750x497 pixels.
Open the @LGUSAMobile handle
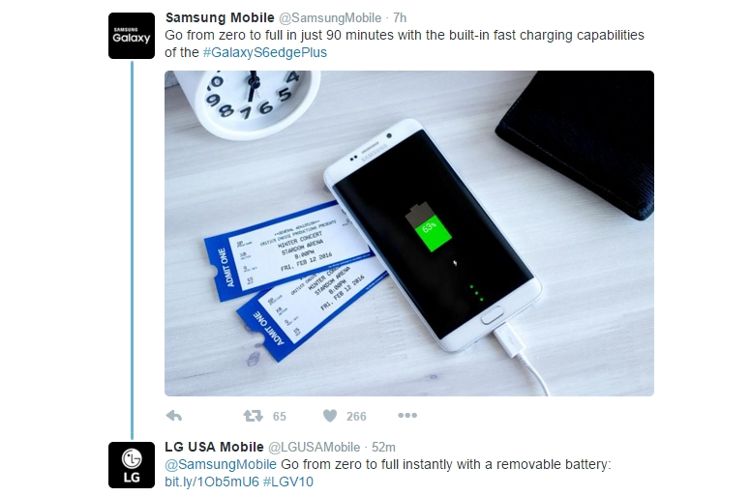point(314,447)
